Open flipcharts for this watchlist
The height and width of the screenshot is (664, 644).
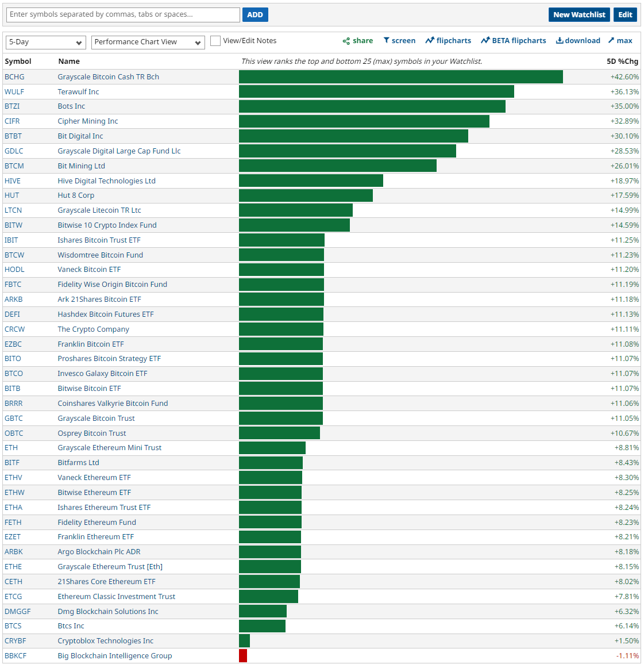pyautogui.click(x=448, y=41)
